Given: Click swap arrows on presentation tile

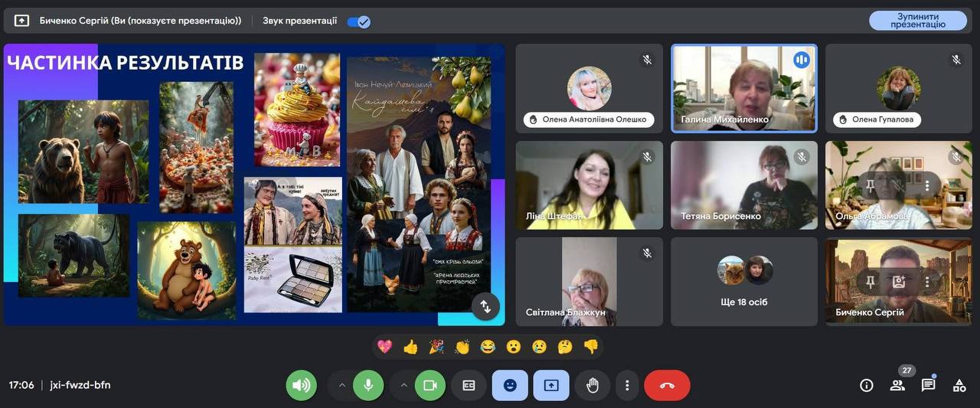Looking at the screenshot, I should pyautogui.click(x=485, y=306).
